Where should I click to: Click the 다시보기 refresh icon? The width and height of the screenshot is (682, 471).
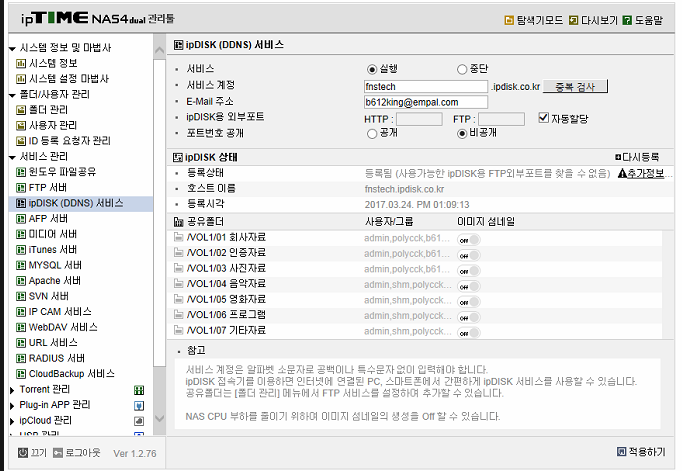point(574,20)
